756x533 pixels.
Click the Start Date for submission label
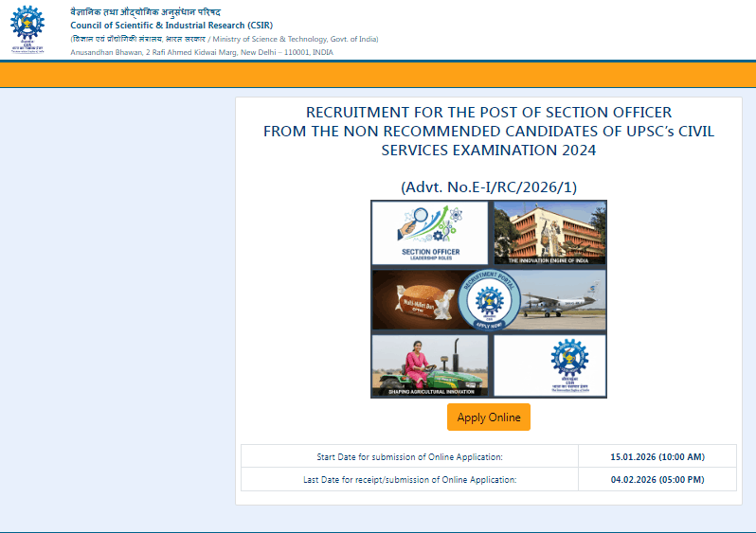409,456
